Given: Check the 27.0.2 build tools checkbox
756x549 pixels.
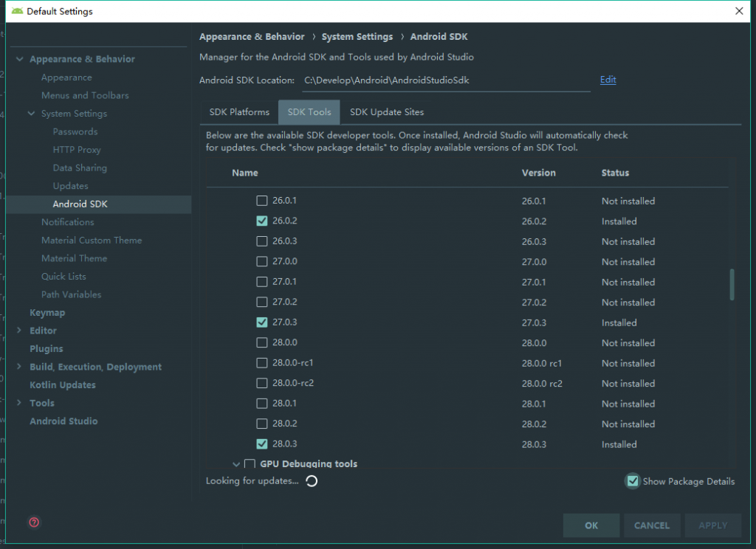Looking at the screenshot, I should (x=262, y=302).
